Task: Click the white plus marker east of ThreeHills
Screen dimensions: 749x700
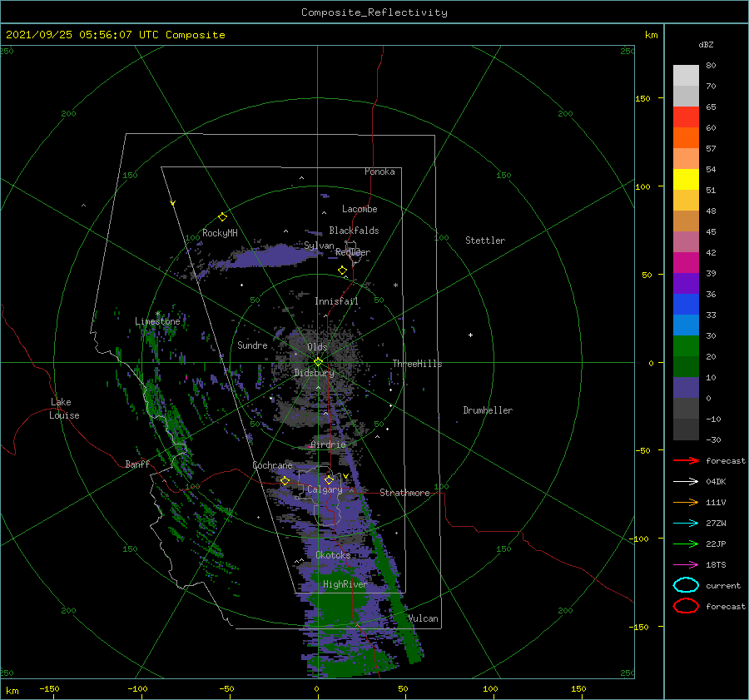Action: pyautogui.click(x=470, y=335)
